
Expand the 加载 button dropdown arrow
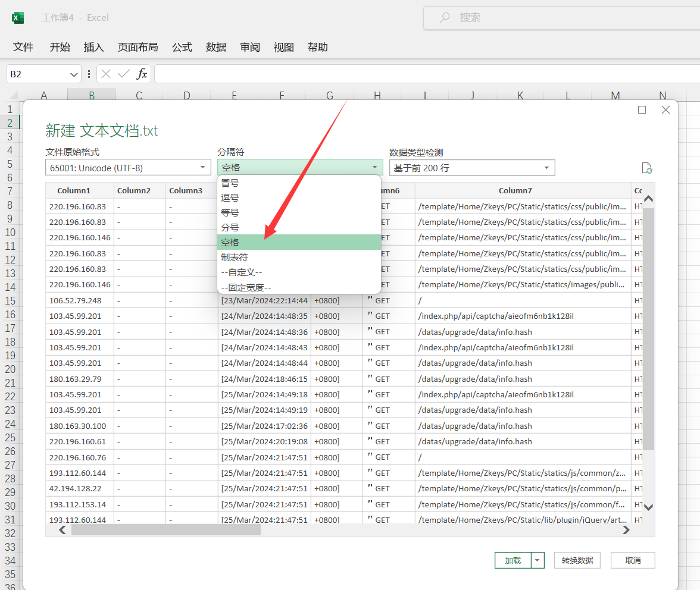tap(538, 560)
